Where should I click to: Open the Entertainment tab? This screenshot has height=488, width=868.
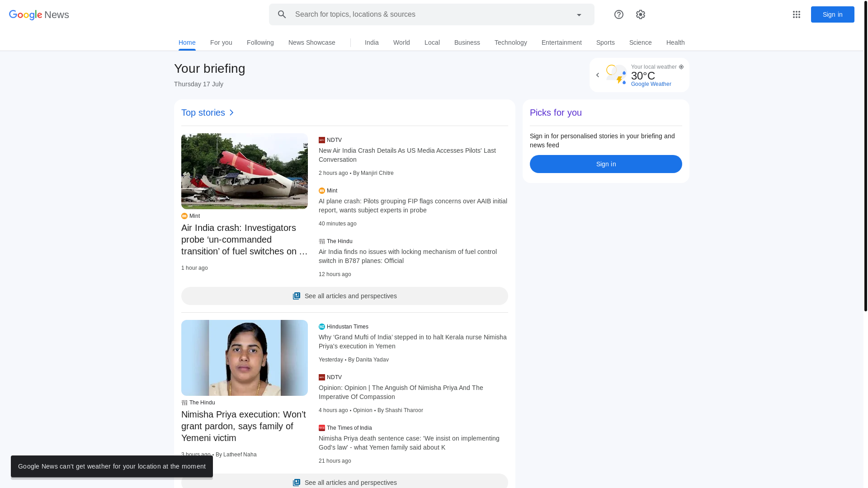tap(561, 42)
